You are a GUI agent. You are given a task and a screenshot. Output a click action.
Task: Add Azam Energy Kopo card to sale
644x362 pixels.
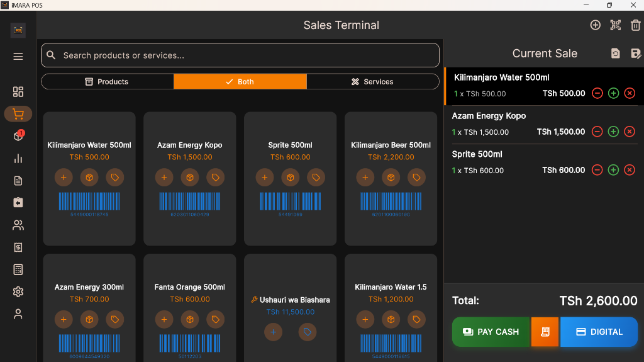click(164, 178)
